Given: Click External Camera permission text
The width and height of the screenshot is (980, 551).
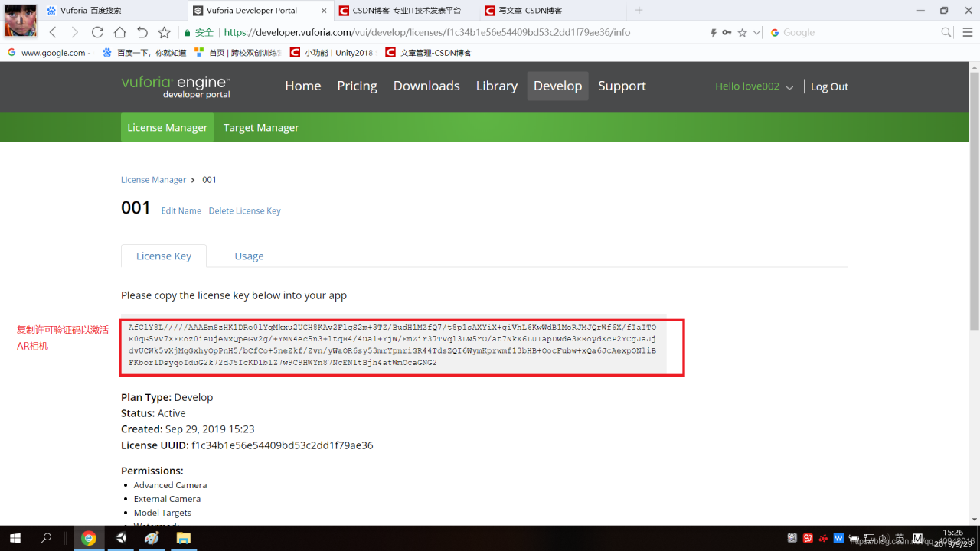Looking at the screenshot, I should [167, 499].
